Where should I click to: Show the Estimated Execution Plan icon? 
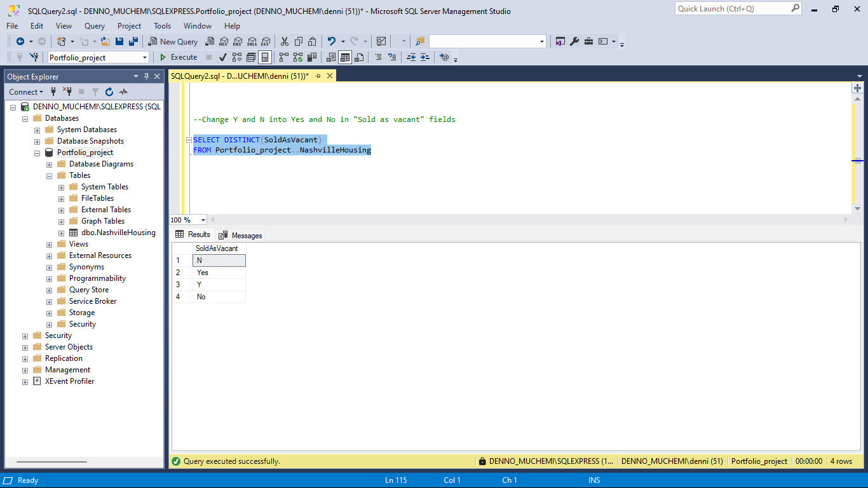237,57
